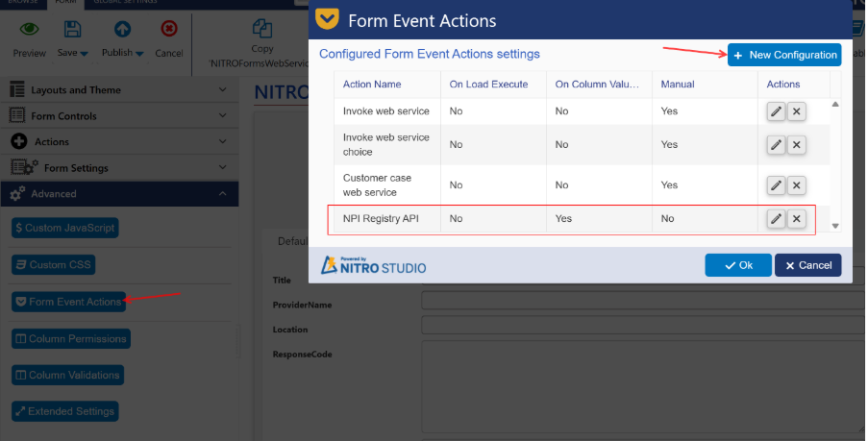Image resolution: width=868 pixels, height=441 pixels.
Task: Click the red Cancel icon
Action: [x=169, y=31]
